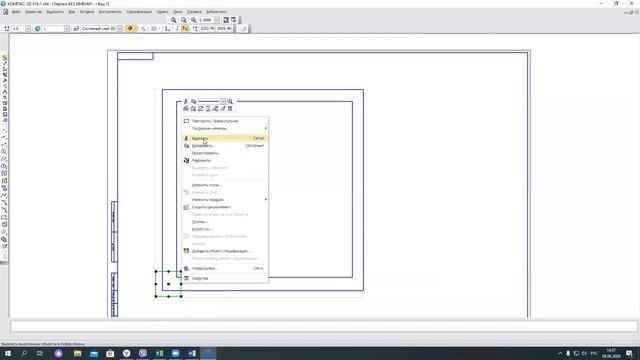Image resolution: width=640 pixels, height=360 pixels.
Task: Toggle orthogonal drawing mode button
Action: 177,29
